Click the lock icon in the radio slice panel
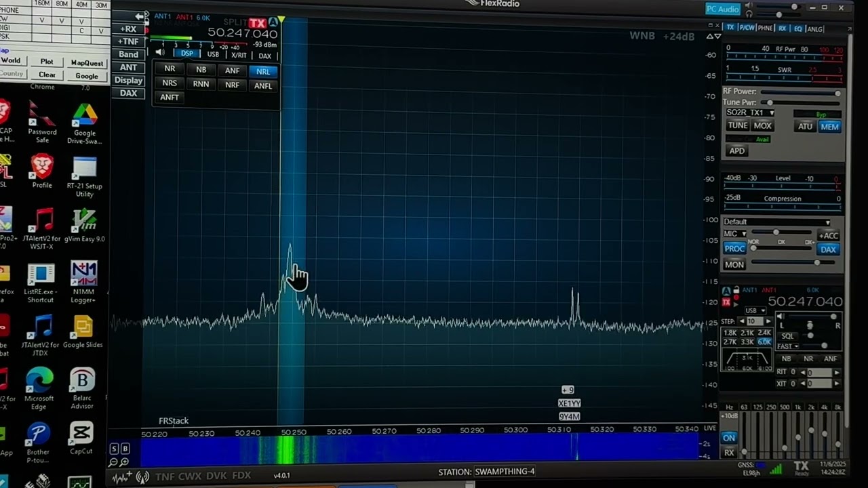The height and width of the screenshot is (488, 868). [736, 291]
